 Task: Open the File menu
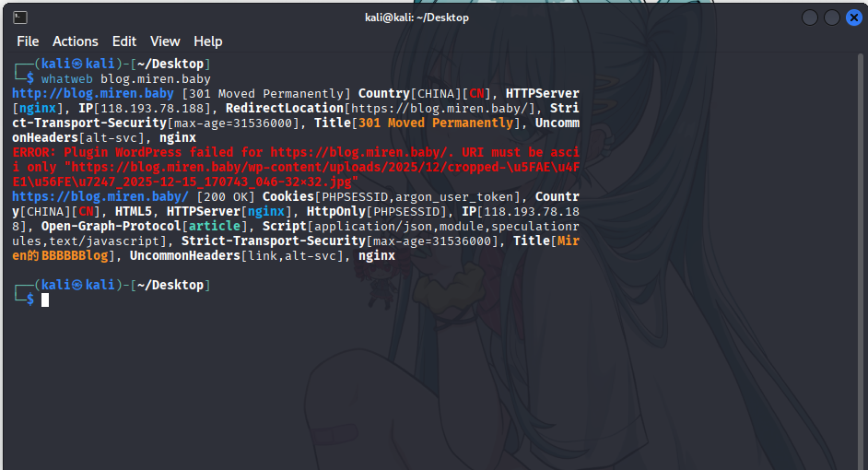(28, 41)
